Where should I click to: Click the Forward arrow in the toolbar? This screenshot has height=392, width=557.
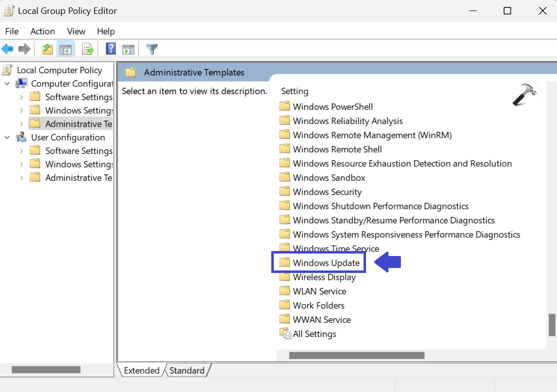(x=24, y=49)
